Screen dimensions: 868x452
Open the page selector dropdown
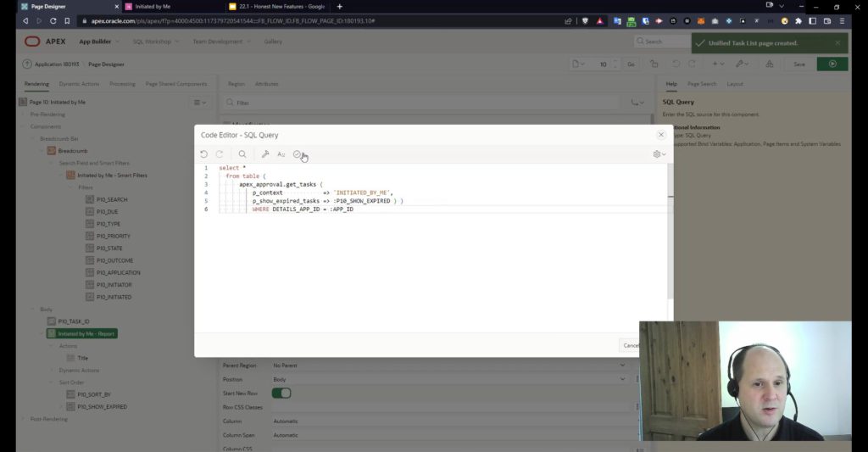[x=578, y=64]
